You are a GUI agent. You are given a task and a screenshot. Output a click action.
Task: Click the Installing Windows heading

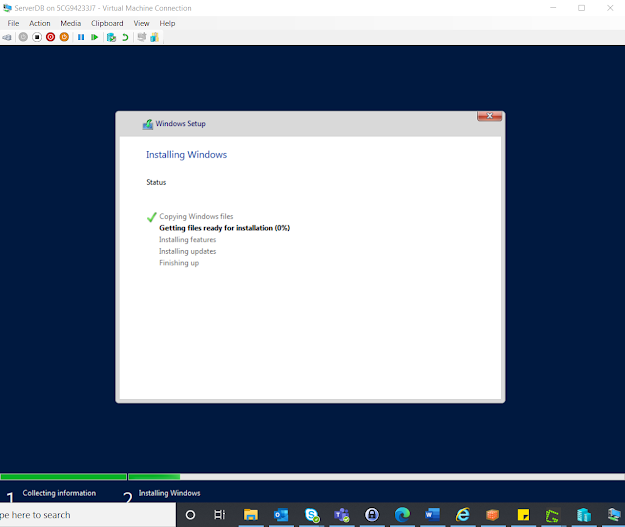pos(186,155)
